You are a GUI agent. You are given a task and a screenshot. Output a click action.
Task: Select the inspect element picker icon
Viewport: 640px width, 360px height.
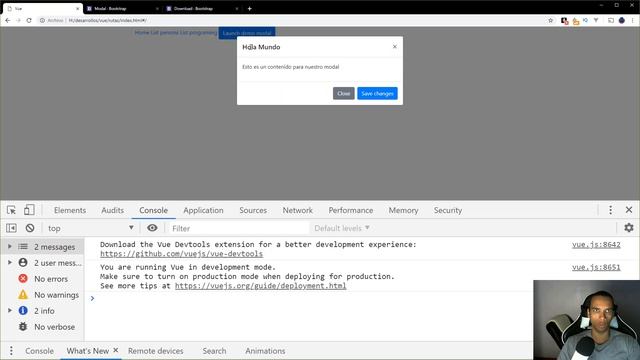(x=11, y=210)
